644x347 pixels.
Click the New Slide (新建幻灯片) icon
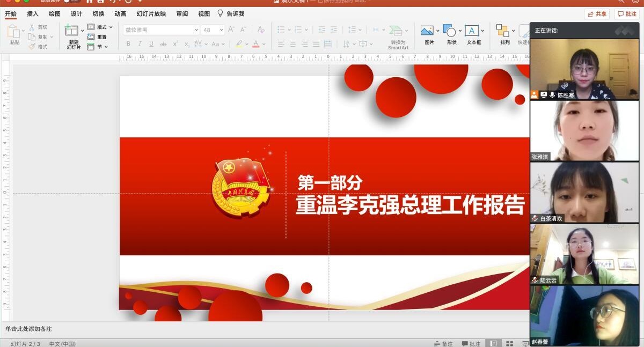coord(71,31)
